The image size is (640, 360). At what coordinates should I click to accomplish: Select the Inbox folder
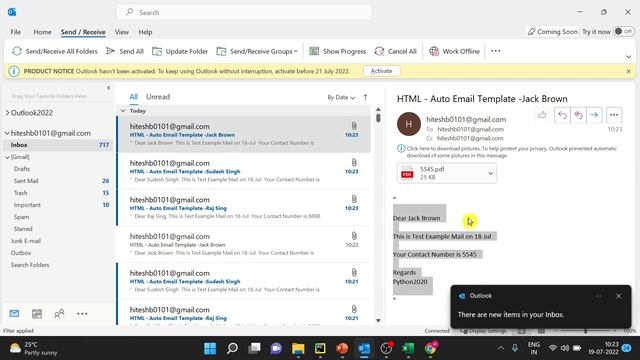click(58, 145)
